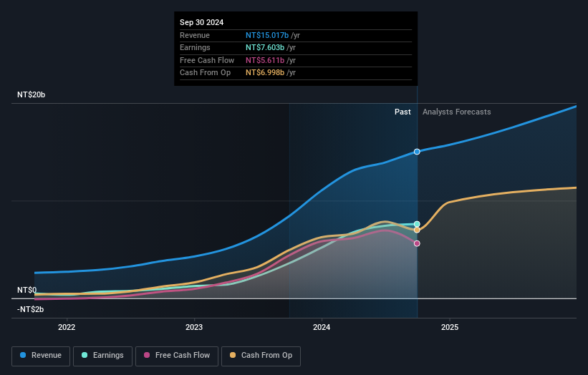Click the teal Earnings data point marker
Screen dimensions: 588x375
click(x=417, y=224)
